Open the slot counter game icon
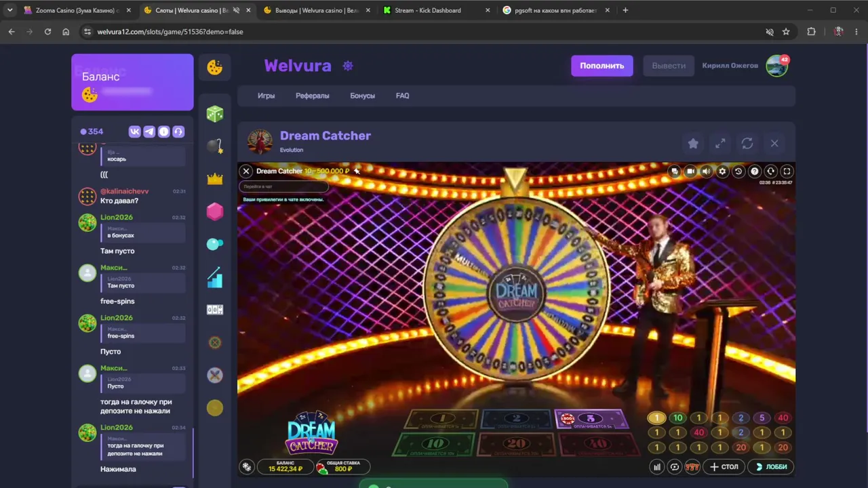Image resolution: width=868 pixels, height=488 pixels. point(215,310)
